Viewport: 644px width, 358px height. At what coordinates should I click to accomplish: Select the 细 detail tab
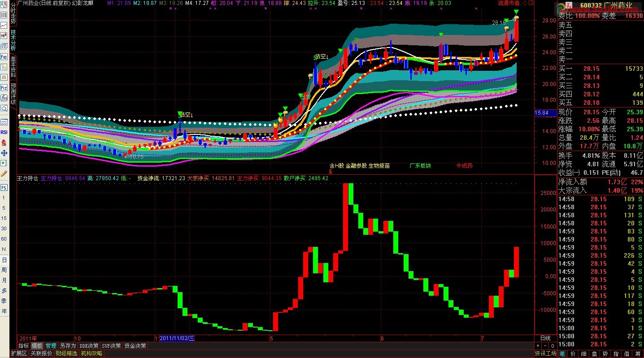[584, 354]
